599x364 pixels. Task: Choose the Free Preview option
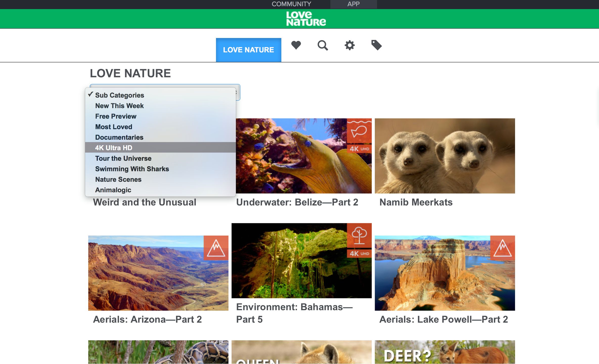click(x=116, y=116)
